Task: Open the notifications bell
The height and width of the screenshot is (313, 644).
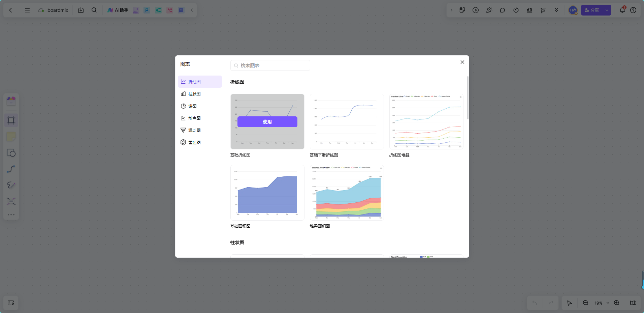Action: click(x=622, y=10)
